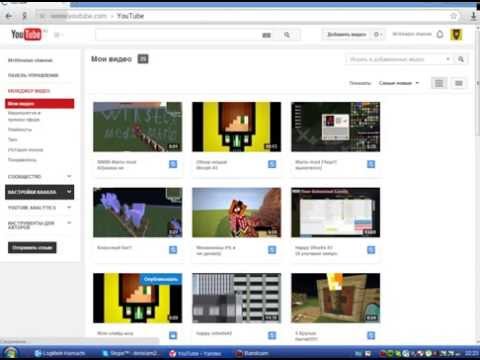
Task: Open browser downloads arrow icon
Action: click(474, 16)
